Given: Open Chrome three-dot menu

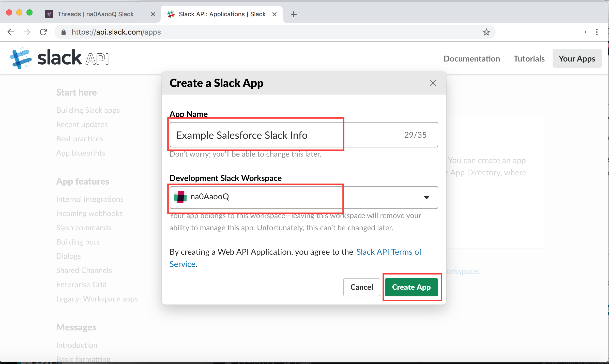Looking at the screenshot, I should (597, 32).
